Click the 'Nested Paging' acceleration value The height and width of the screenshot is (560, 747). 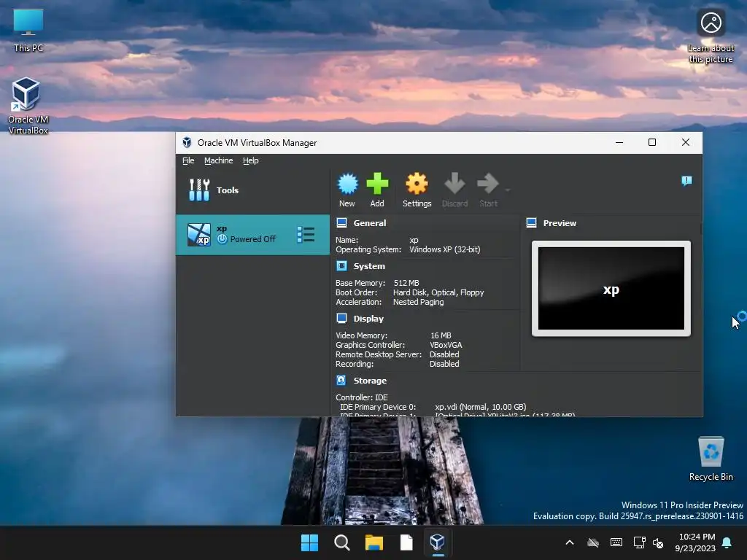coord(418,302)
